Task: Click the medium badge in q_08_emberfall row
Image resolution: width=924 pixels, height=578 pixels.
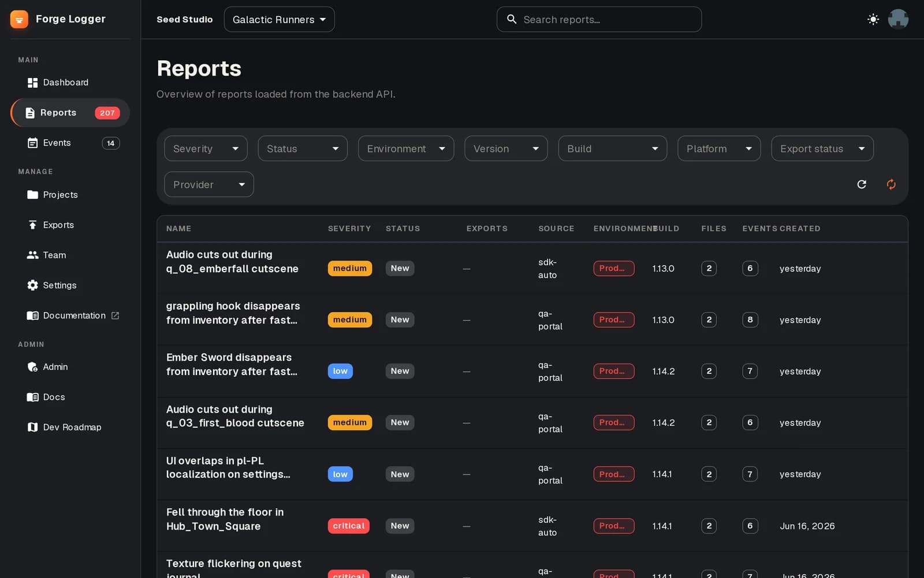Action: 350,268
